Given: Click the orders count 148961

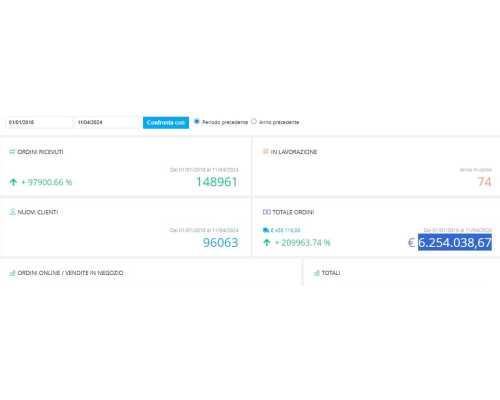Looking at the screenshot, I should (217, 182).
